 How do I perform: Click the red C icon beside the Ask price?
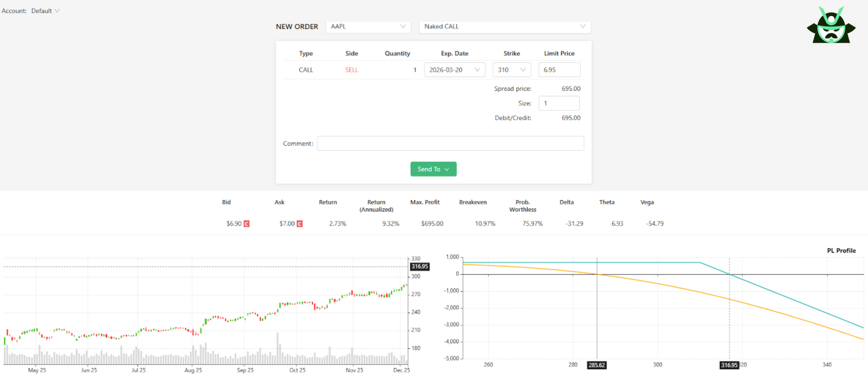click(299, 224)
